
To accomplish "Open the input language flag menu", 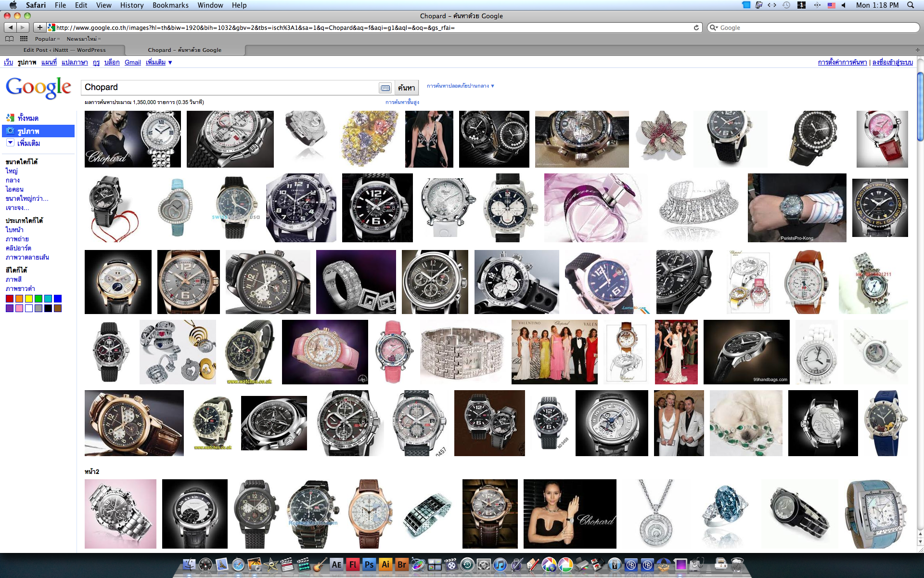I will click(831, 5).
